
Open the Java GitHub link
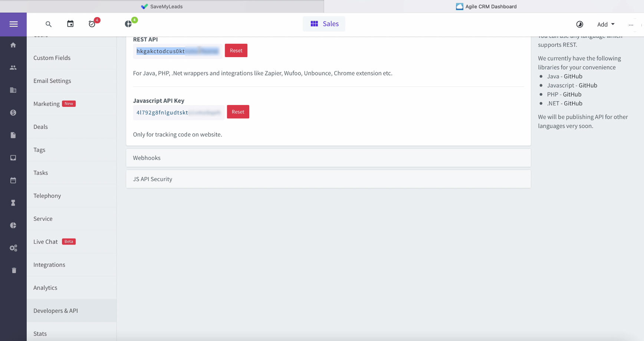tap(573, 76)
